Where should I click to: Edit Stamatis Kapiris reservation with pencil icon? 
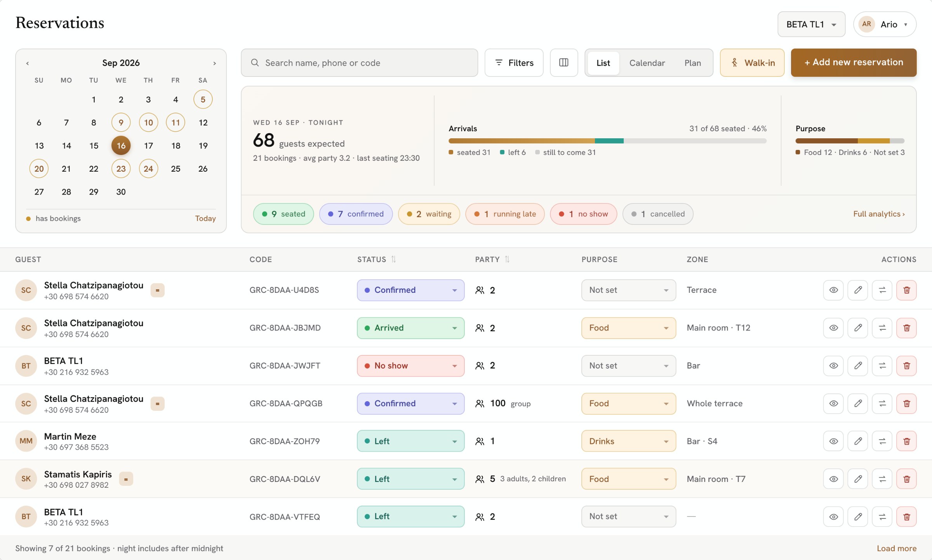[x=858, y=479]
